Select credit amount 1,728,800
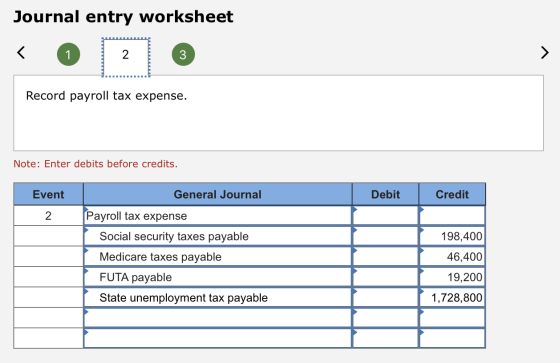Viewport: 560px width, 363px height. pos(452,297)
